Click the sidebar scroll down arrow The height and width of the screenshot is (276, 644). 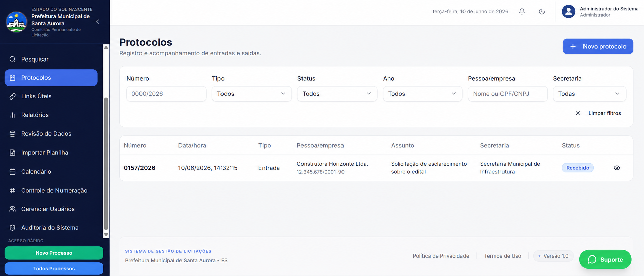click(x=106, y=235)
